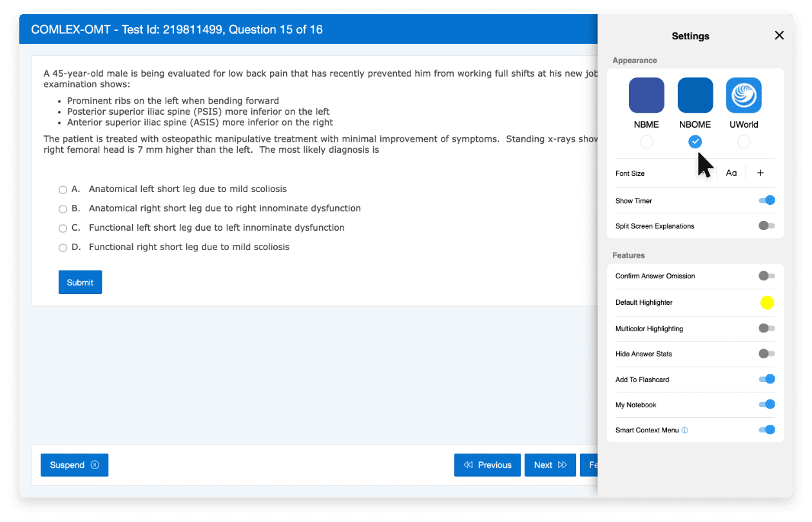Choose the UWorld theme icon

point(744,95)
